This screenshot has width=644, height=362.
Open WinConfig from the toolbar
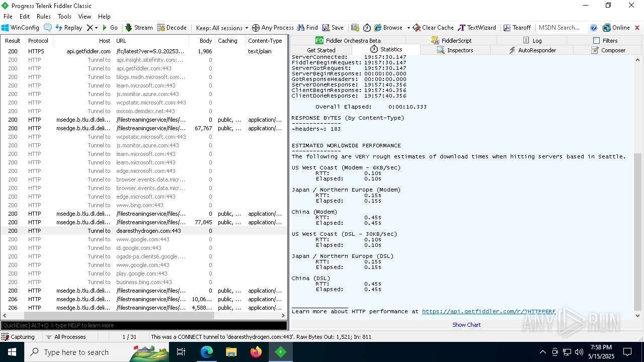click(20, 28)
